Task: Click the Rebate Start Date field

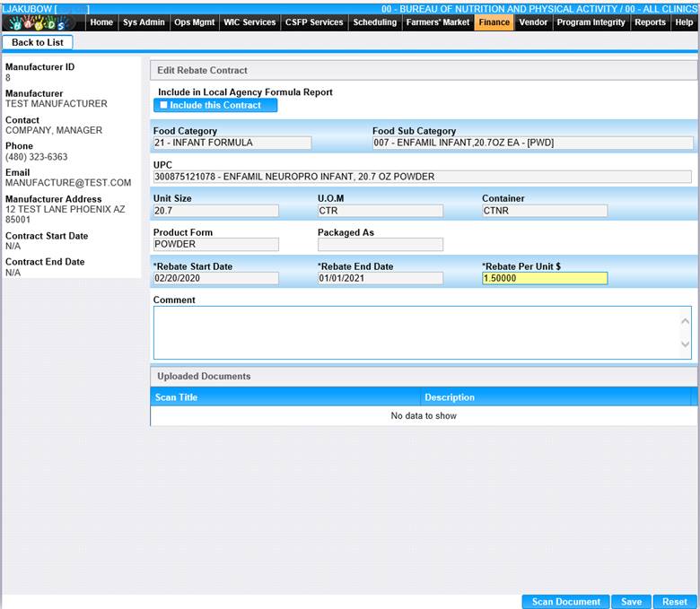Action: point(216,278)
